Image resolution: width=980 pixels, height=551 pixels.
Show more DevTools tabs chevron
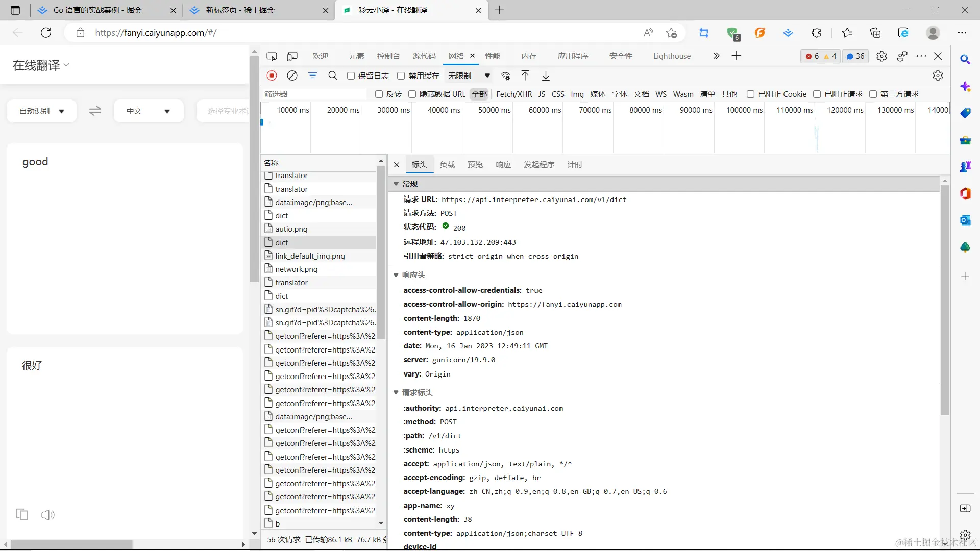pos(716,56)
